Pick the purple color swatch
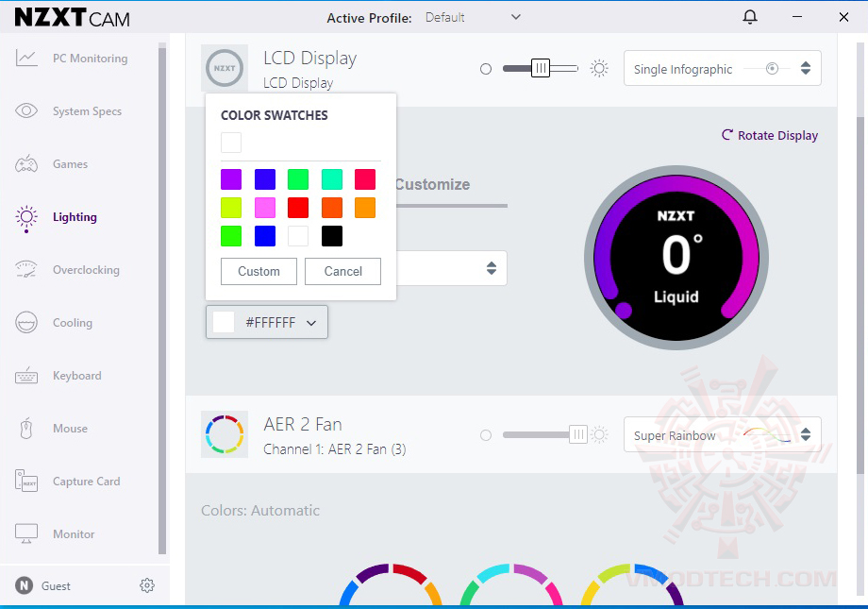The height and width of the screenshot is (609, 868). (231, 179)
